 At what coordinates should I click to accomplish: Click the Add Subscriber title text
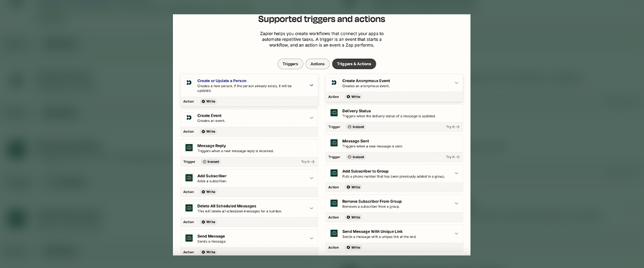(x=212, y=176)
